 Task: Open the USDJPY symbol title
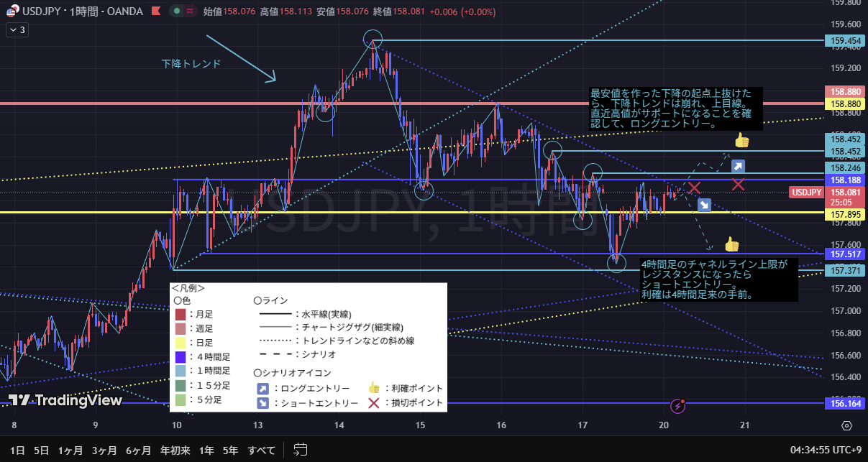45,11
